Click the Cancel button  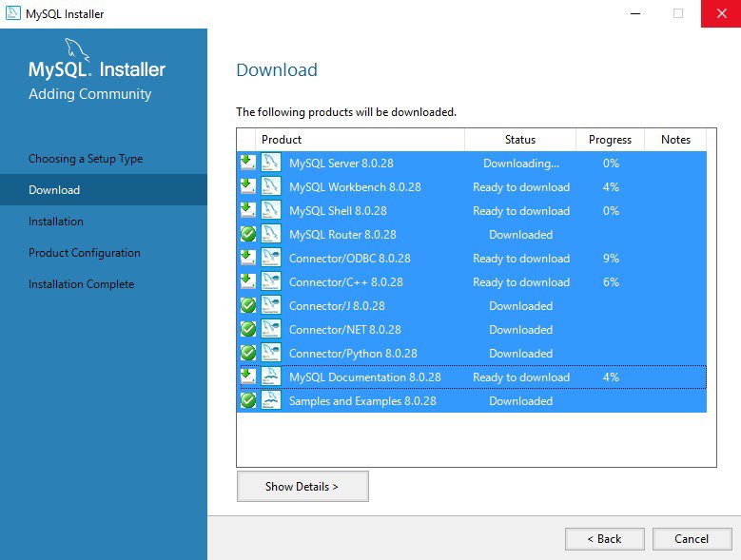pyautogui.click(x=692, y=538)
